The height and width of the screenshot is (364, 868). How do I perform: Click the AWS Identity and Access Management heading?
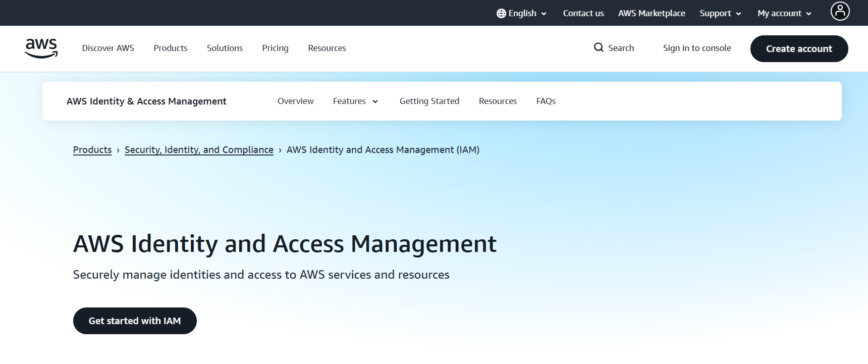pos(285,244)
